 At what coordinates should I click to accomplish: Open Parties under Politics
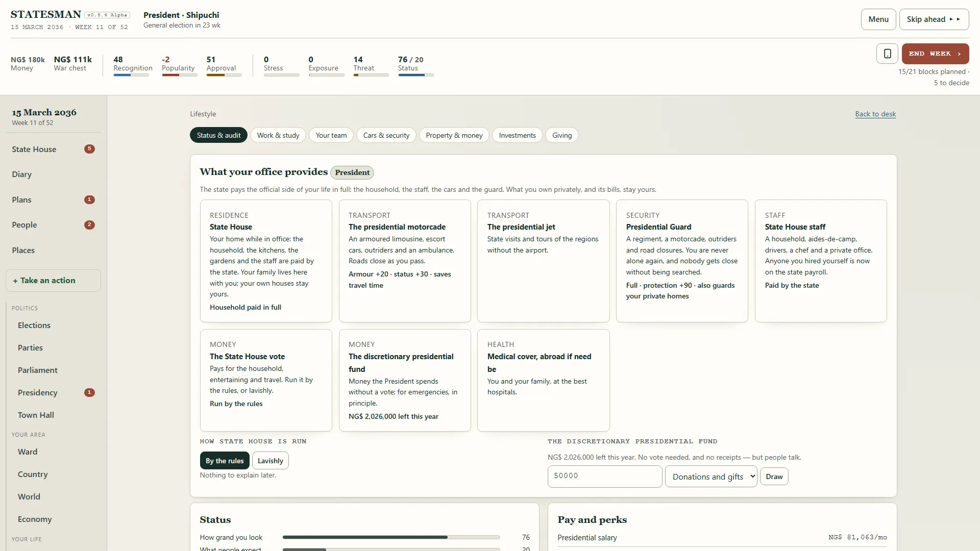[x=56, y=348]
